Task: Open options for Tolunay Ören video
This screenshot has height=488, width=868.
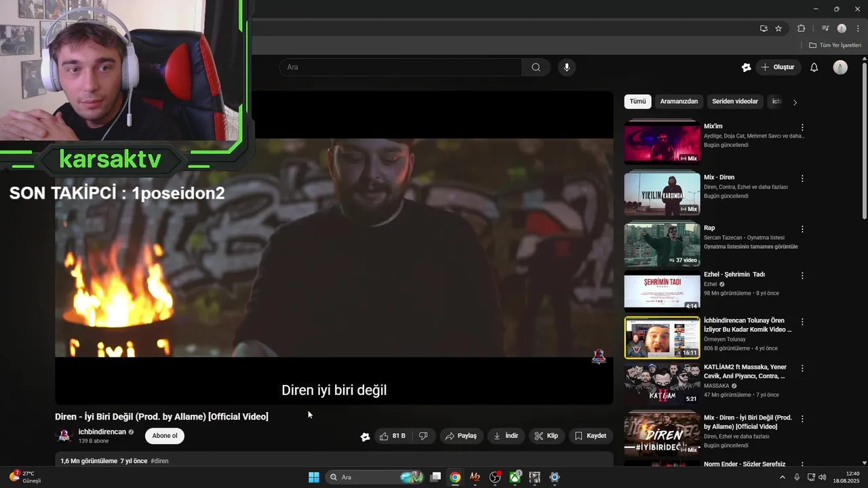Action: pos(802,322)
